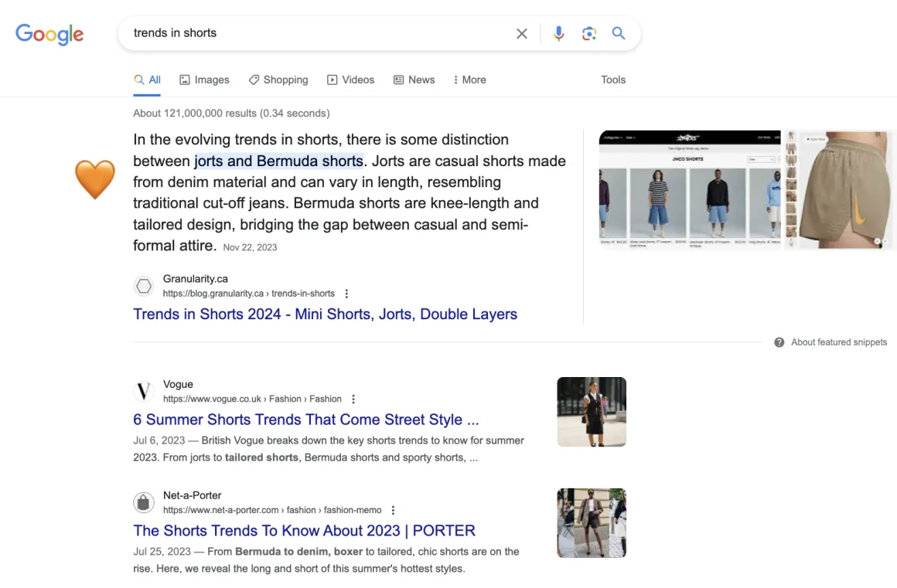Open Google Lens image search
The image size is (897, 588).
coord(588,33)
